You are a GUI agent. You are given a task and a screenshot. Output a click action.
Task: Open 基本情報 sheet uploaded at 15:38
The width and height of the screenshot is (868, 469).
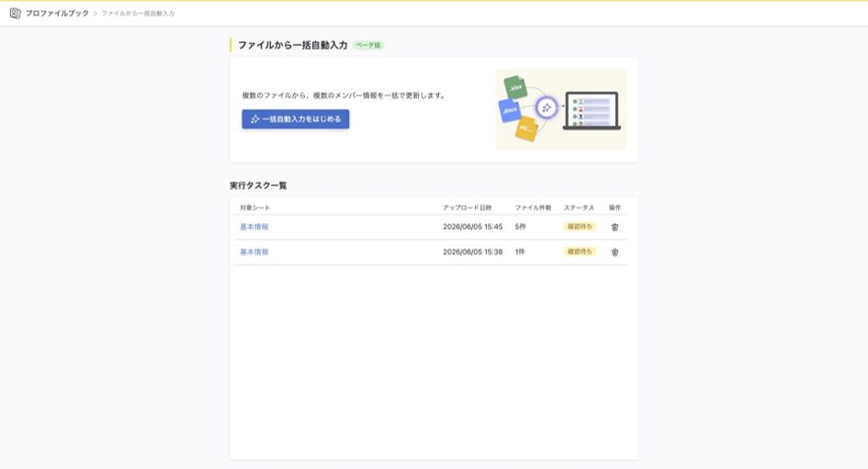(254, 251)
